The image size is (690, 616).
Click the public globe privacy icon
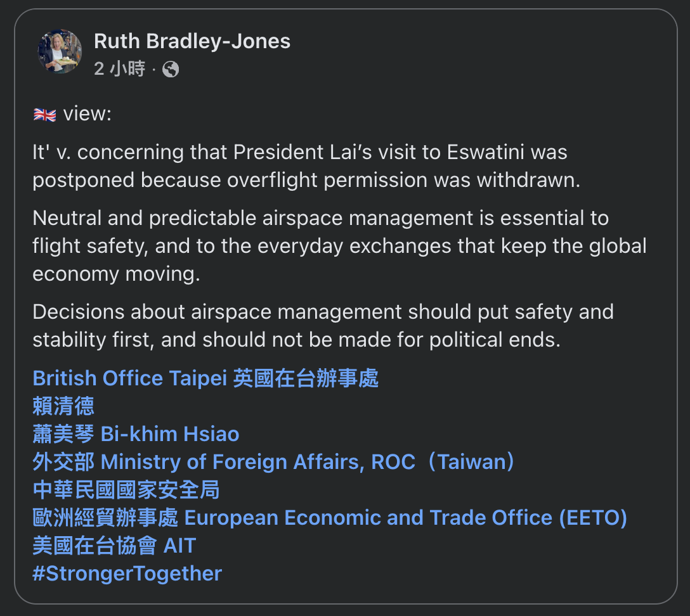tap(171, 69)
